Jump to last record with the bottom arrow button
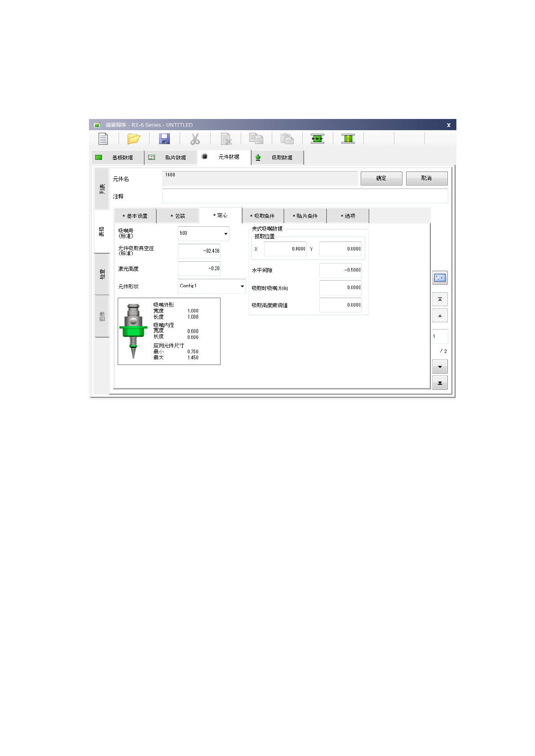Image resolution: width=535 pixels, height=756 pixels. [440, 383]
